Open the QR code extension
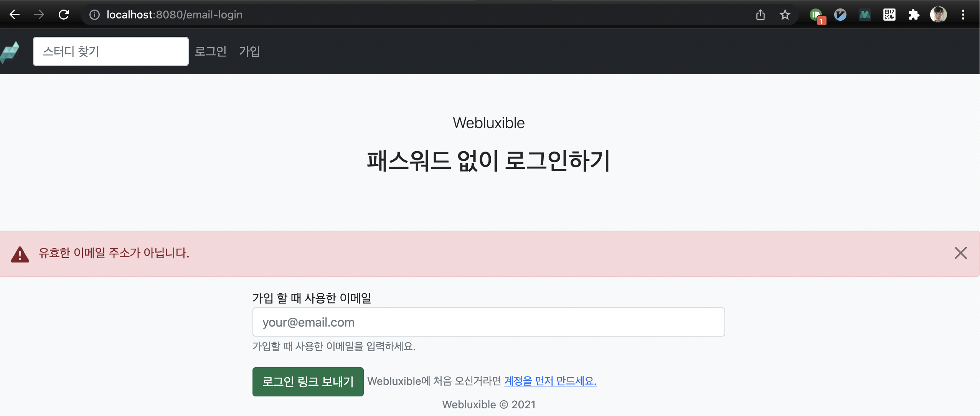The width and height of the screenshot is (980, 416). click(x=889, y=15)
